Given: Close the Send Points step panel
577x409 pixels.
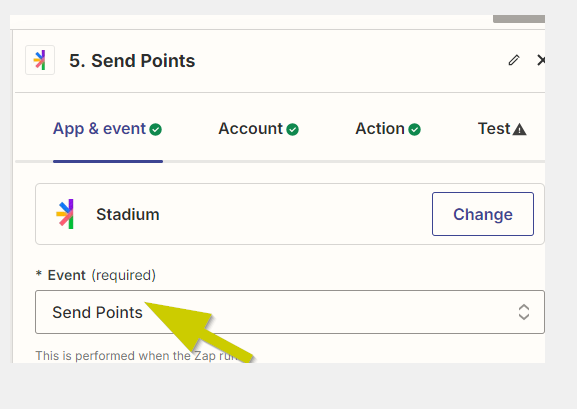Looking at the screenshot, I should [x=541, y=60].
